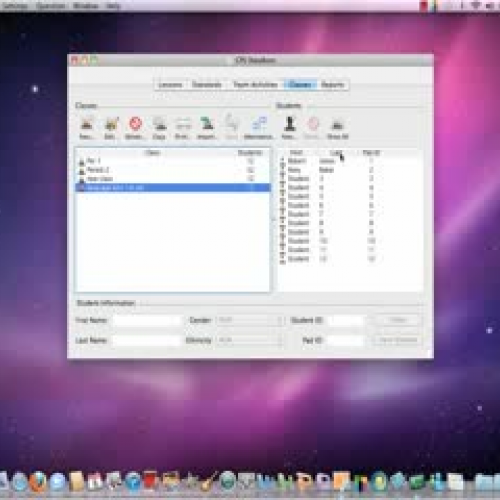Viewport: 500px width, 500px height.
Task: Select the highlighted blue class row
Action: click(x=173, y=188)
